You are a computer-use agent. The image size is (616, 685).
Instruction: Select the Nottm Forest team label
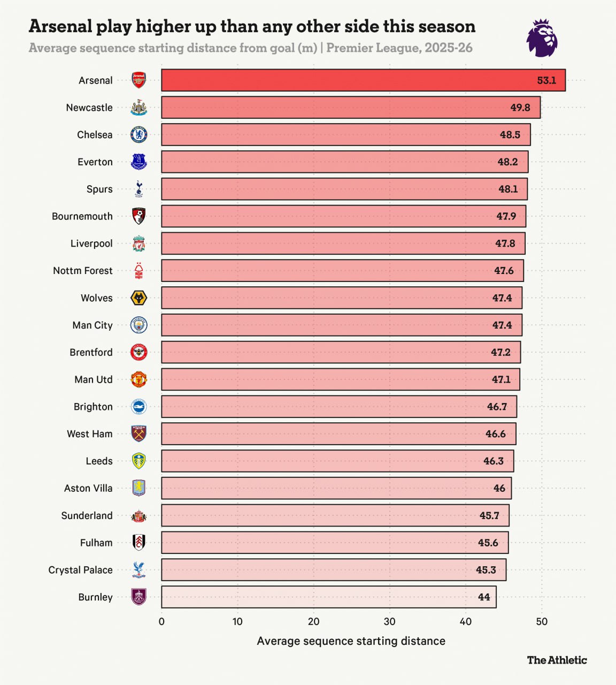pyautogui.click(x=82, y=271)
